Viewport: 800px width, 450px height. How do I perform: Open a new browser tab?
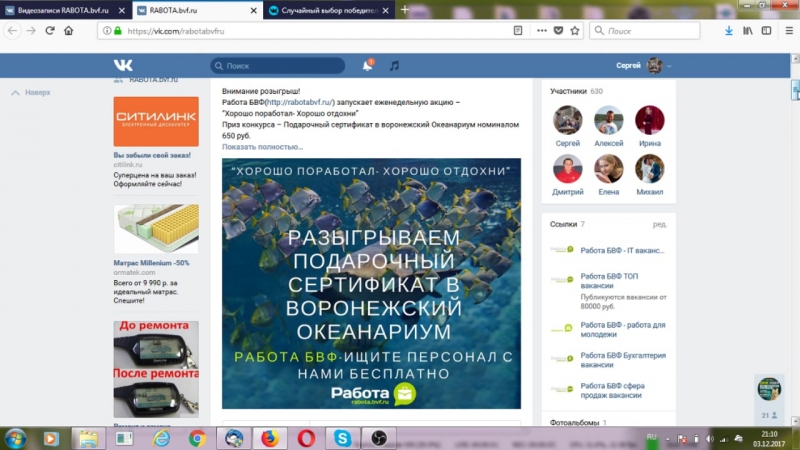point(405,10)
